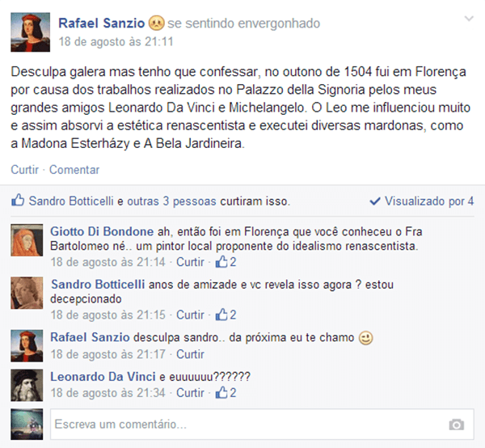The height and width of the screenshot is (448, 485).
Task: Open Rafael Sanzio's profile from post header
Action: 102,23
